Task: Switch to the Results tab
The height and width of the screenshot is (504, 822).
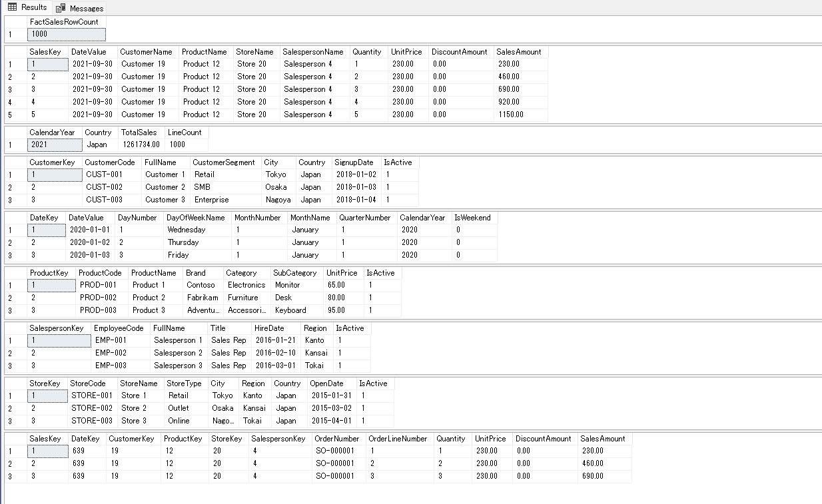Action: pos(27,7)
